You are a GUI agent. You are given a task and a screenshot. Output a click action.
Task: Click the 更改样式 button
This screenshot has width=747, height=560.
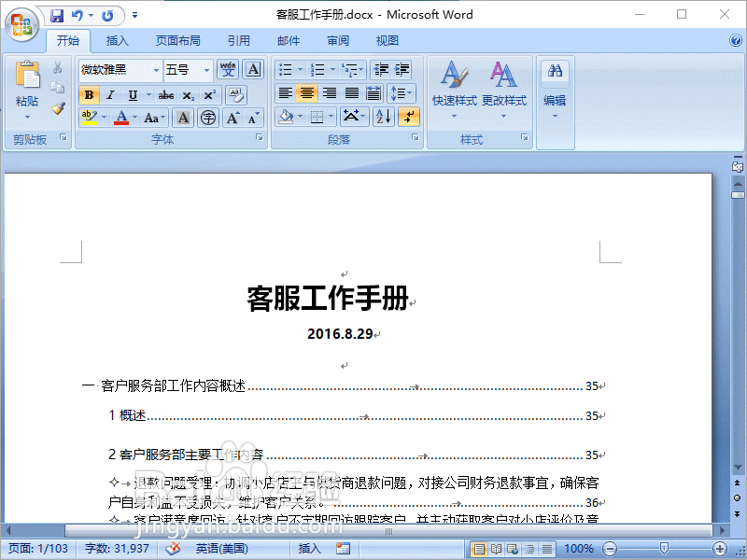[504, 93]
